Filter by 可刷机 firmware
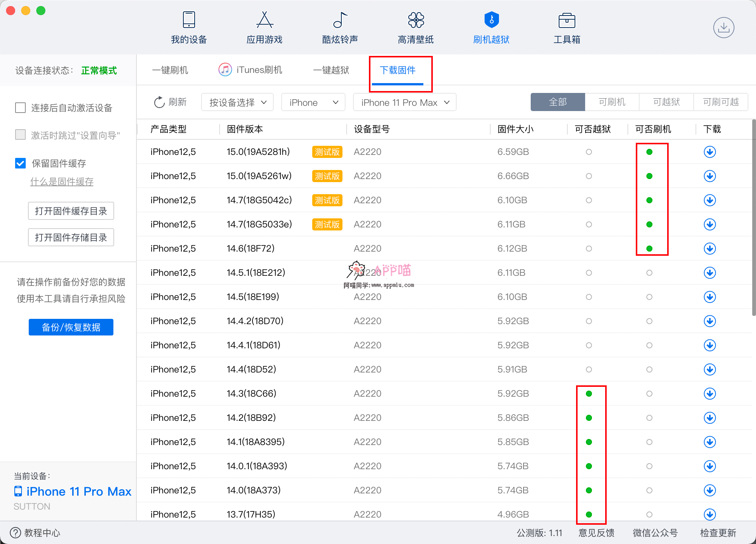The height and width of the screenshot is (544, 756). [x=612, y=102]
